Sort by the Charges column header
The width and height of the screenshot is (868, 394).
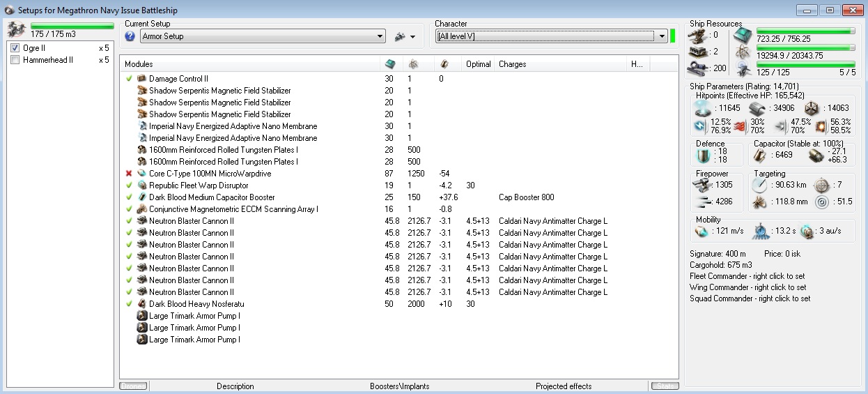561,63
